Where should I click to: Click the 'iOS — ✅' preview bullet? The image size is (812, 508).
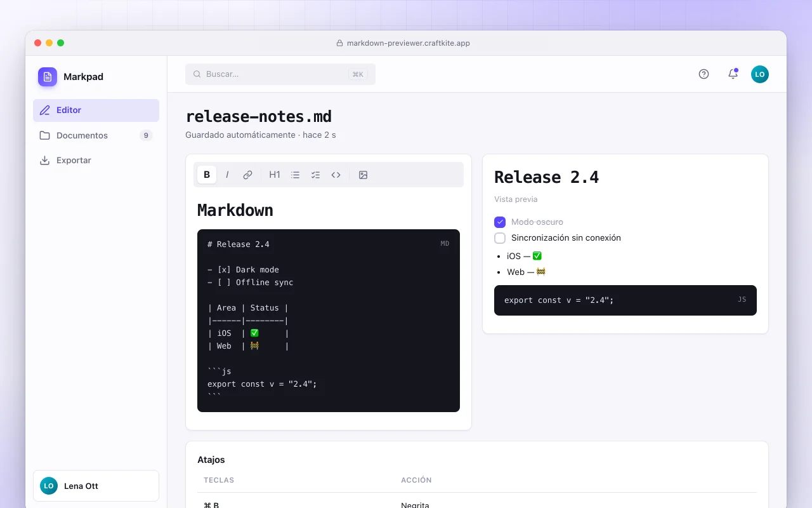pyautogui.click(x=525, y=256)
